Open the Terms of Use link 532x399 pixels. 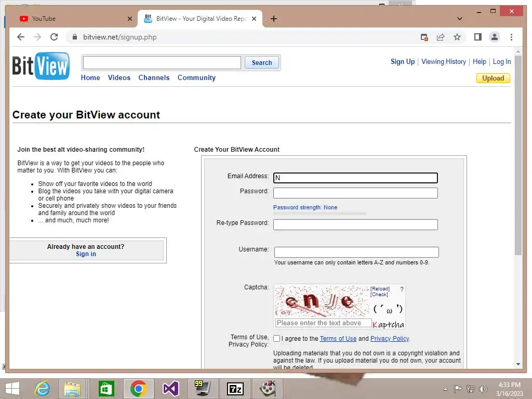click(x=338, y=339)
